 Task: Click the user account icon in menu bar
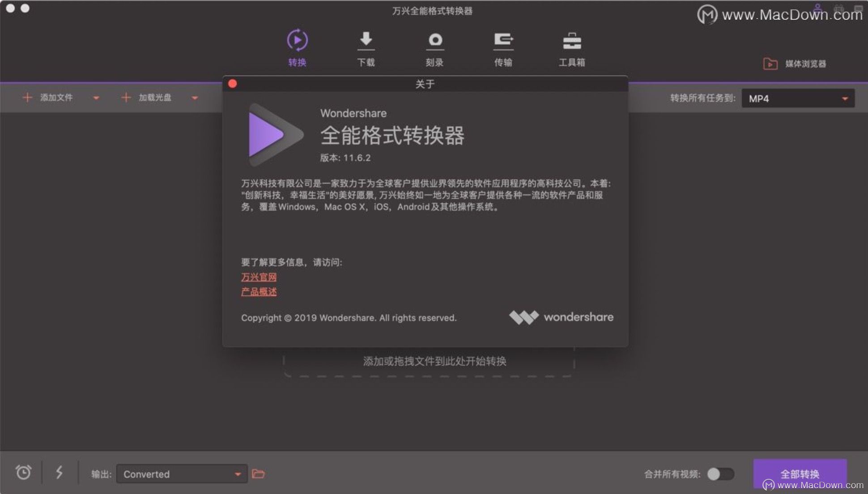[818, 7]
